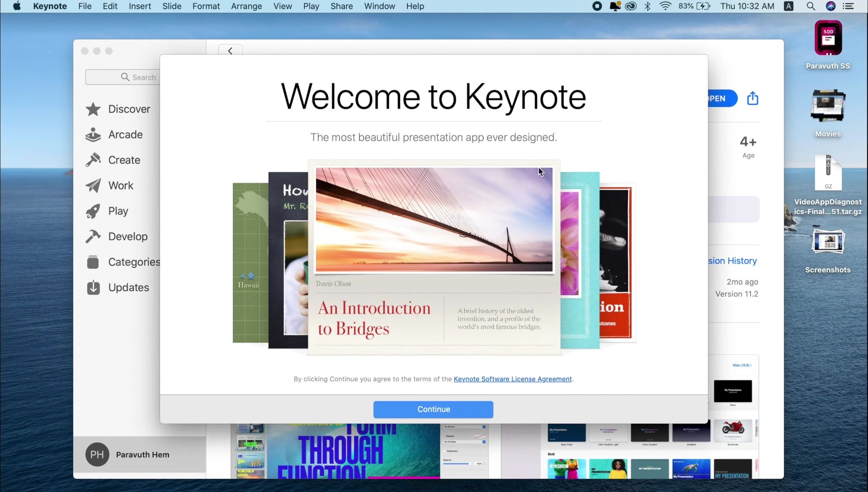Open the View menu
Image resolution: width=868 pixels, height=492 pixels.
pos(283,6)
